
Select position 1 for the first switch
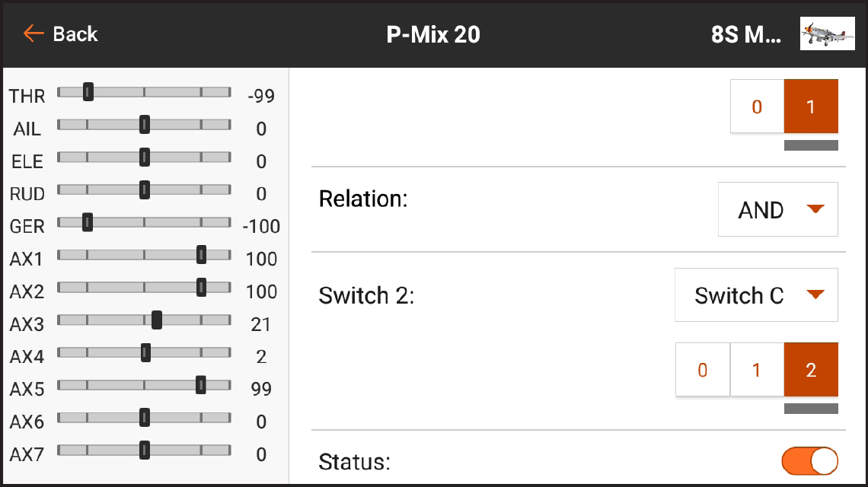(809, 107)
